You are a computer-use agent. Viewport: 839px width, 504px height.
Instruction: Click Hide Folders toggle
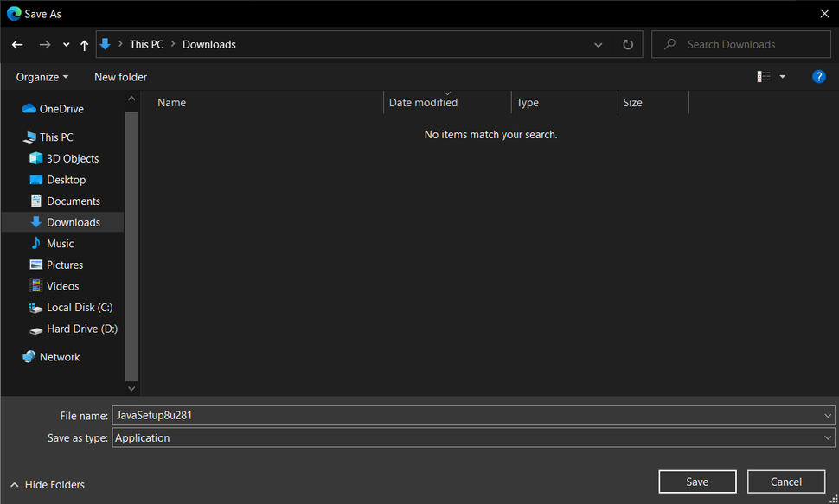[x=48, y=485]
